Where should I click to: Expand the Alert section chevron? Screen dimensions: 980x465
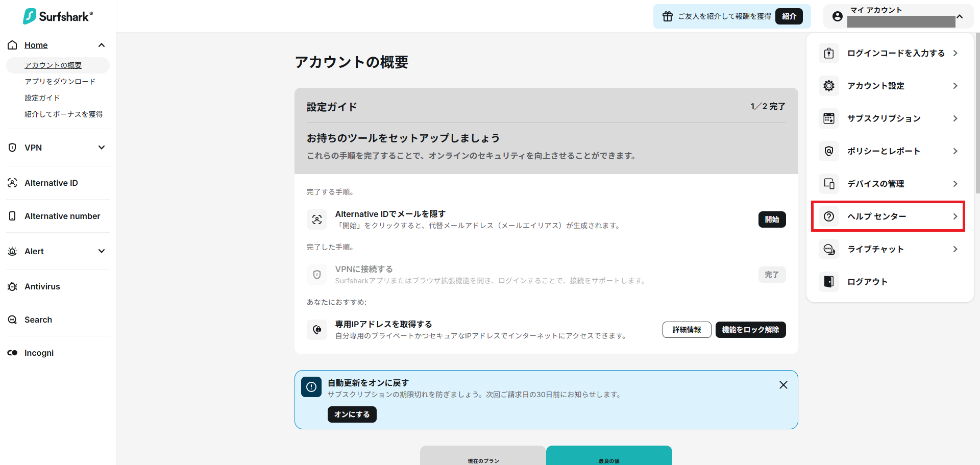(102, 251)
